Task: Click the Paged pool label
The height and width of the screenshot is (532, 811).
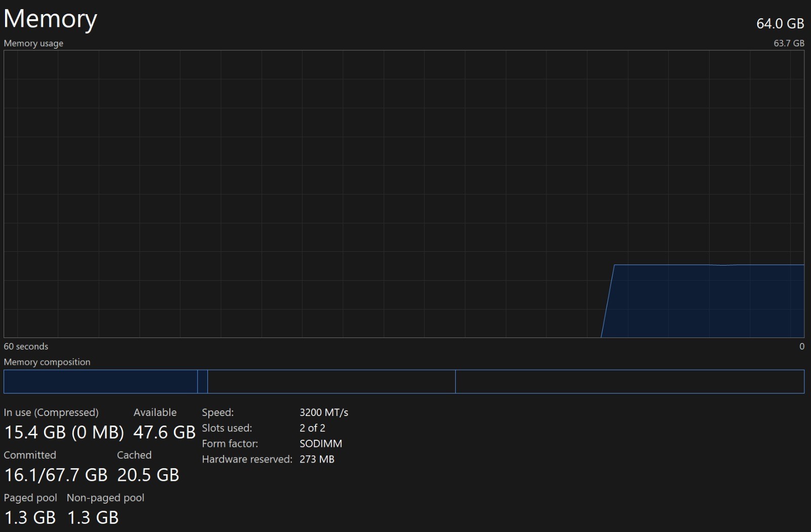Action: point(30,498)
